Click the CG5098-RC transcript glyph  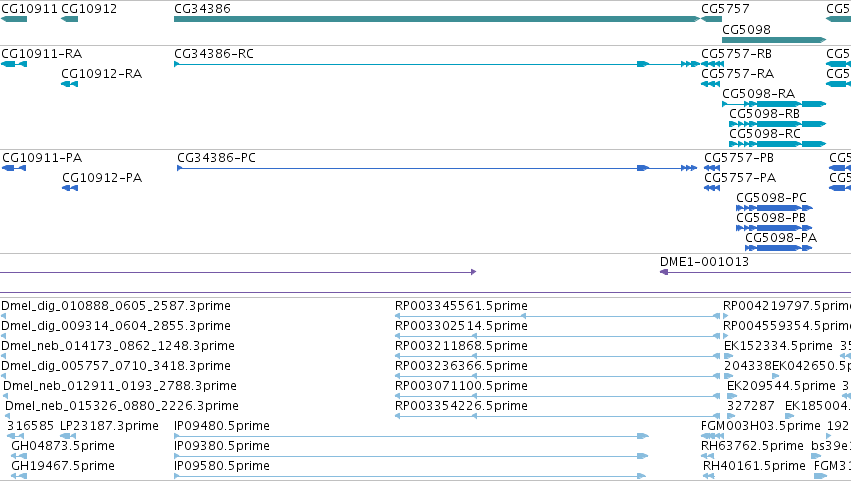(x=777, y=144)
